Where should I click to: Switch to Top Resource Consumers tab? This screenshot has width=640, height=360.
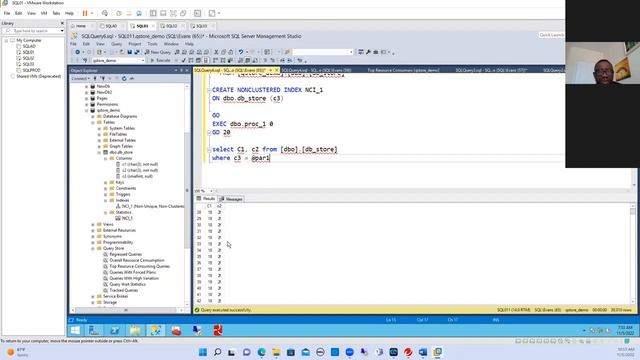[403, 70]
